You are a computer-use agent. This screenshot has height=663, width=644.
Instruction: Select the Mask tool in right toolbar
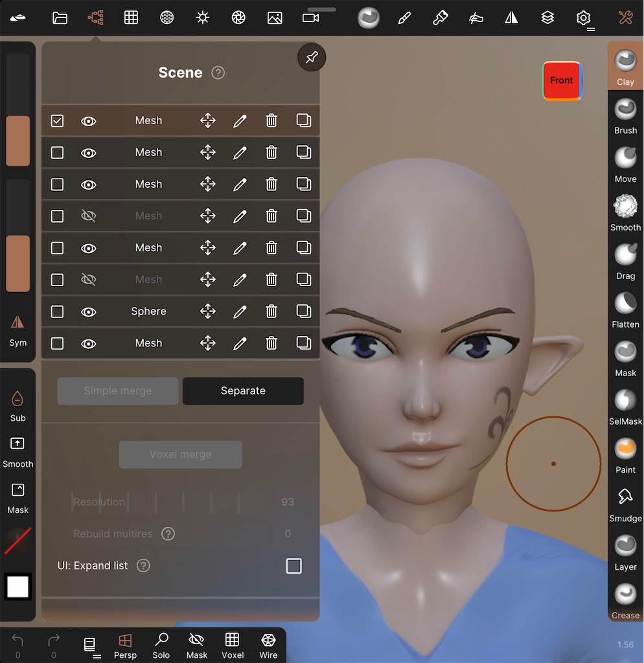[x=625, y=359]
